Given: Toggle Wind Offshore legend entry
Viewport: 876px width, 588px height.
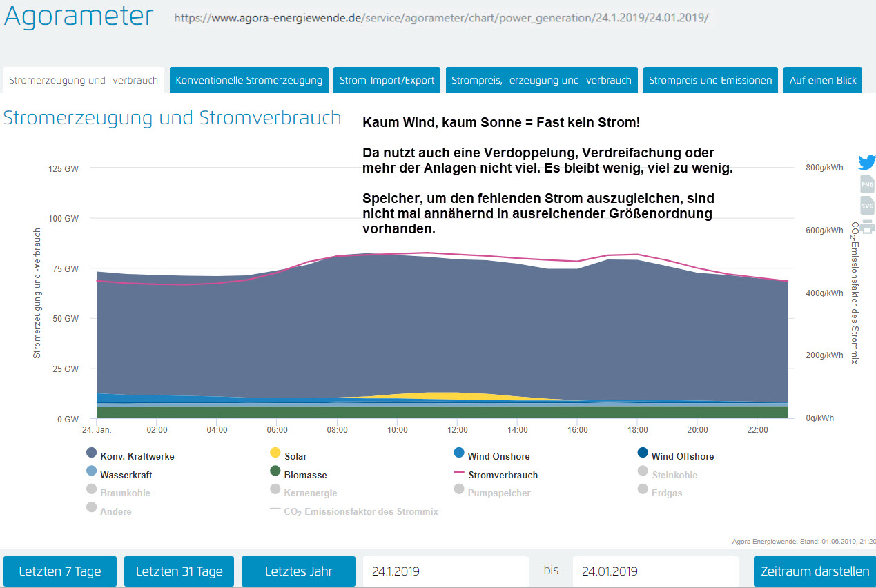Looking at the screenshot, I should pyautogui.click(x=682, y=456).
